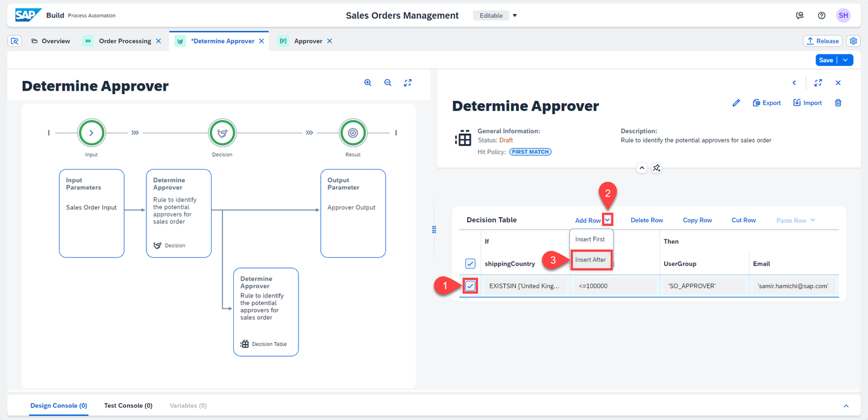This screenshot has width=868, height=420.
Task: Click Cut Row in table toolbar
Action: 744,220
